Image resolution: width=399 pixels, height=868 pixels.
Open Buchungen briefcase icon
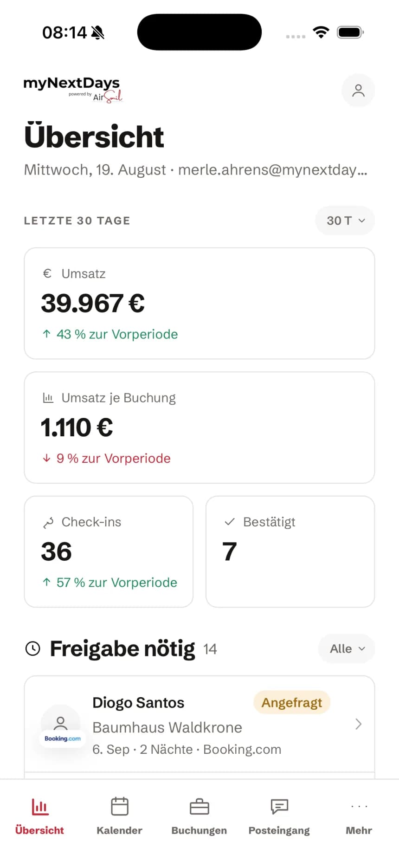click(x=199, y=807)
